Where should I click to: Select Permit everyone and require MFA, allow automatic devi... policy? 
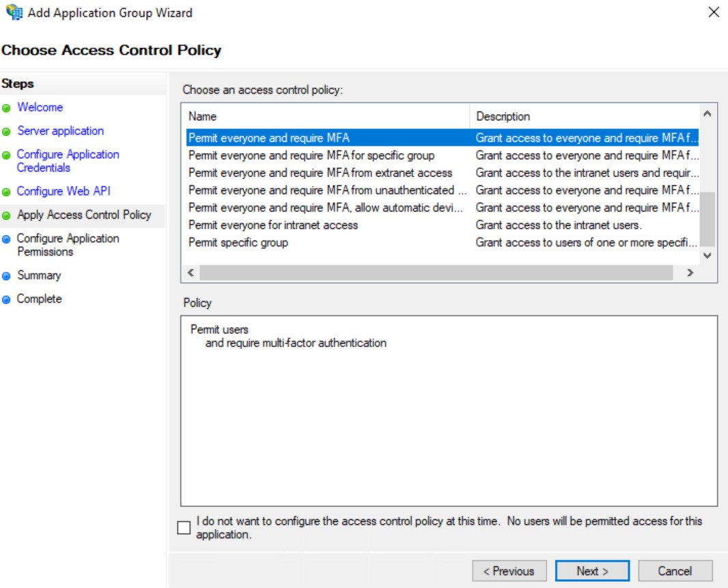442,208
